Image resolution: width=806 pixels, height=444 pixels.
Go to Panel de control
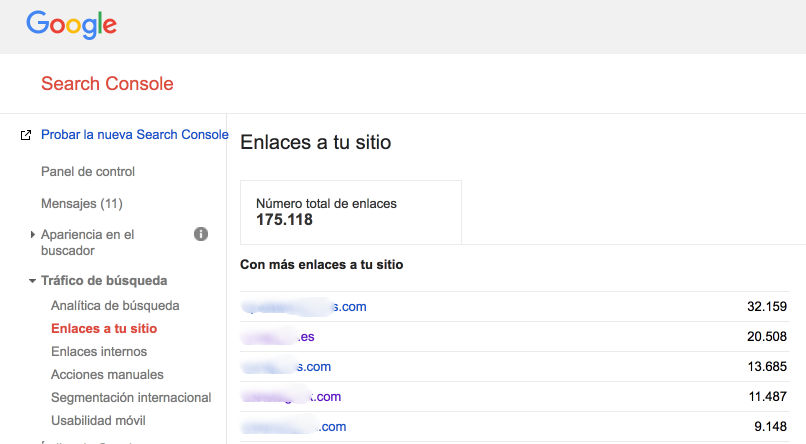88,172
